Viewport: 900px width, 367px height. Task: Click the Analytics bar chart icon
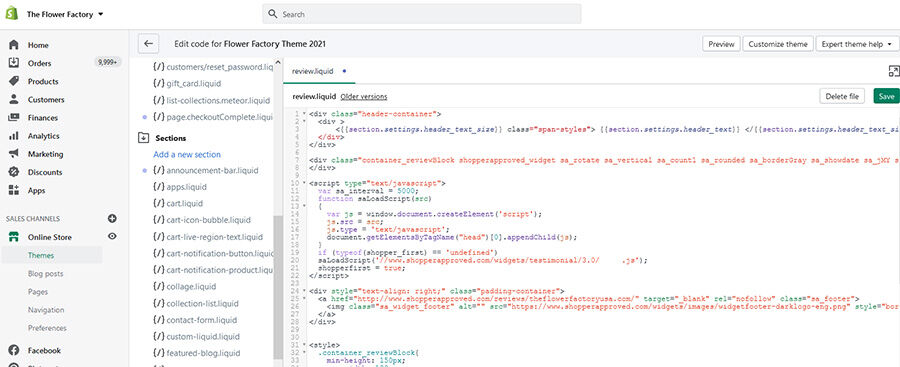[x=14, y=136]
